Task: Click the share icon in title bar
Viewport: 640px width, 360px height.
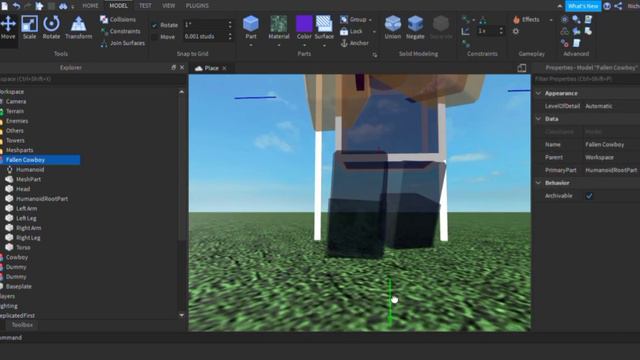Action: (618, 6)
